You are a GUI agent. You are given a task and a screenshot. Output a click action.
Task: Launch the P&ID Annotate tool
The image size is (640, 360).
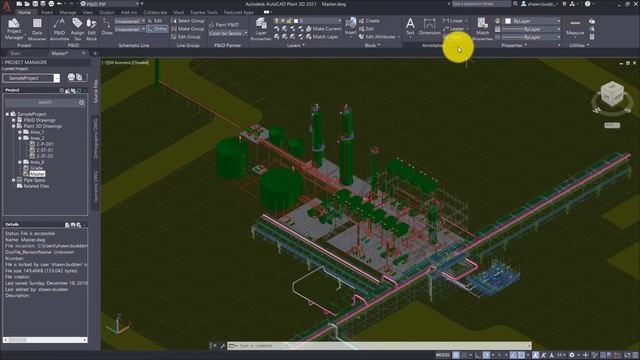pyautogui.click(x=59, y=29)
